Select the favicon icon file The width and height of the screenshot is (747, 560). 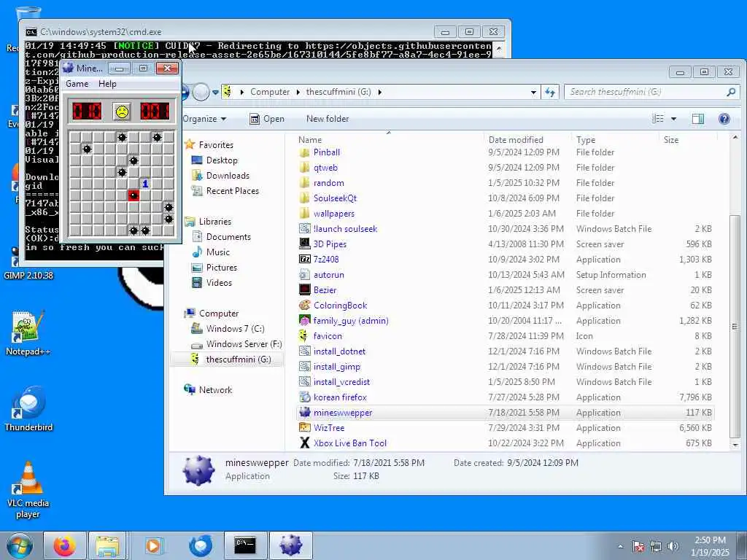coord(304,335)
